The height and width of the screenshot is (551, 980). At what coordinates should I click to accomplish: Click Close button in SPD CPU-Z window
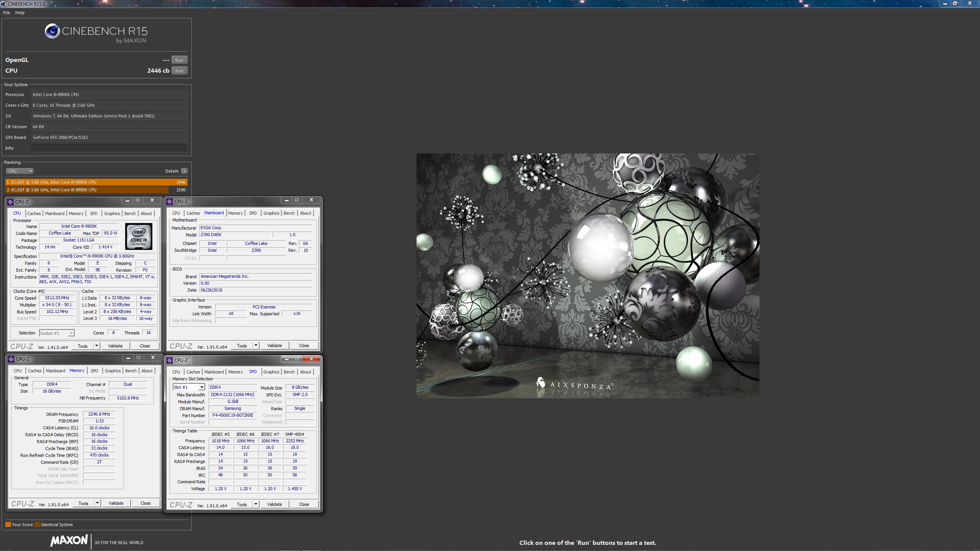click(x=304, y=505)
